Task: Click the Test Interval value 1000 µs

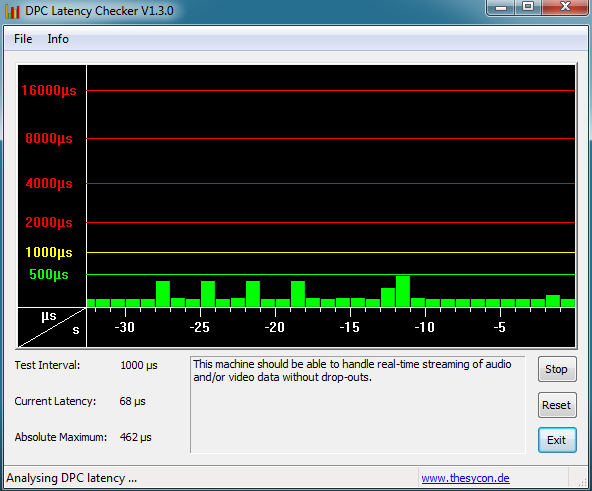Action: (139, 365)
